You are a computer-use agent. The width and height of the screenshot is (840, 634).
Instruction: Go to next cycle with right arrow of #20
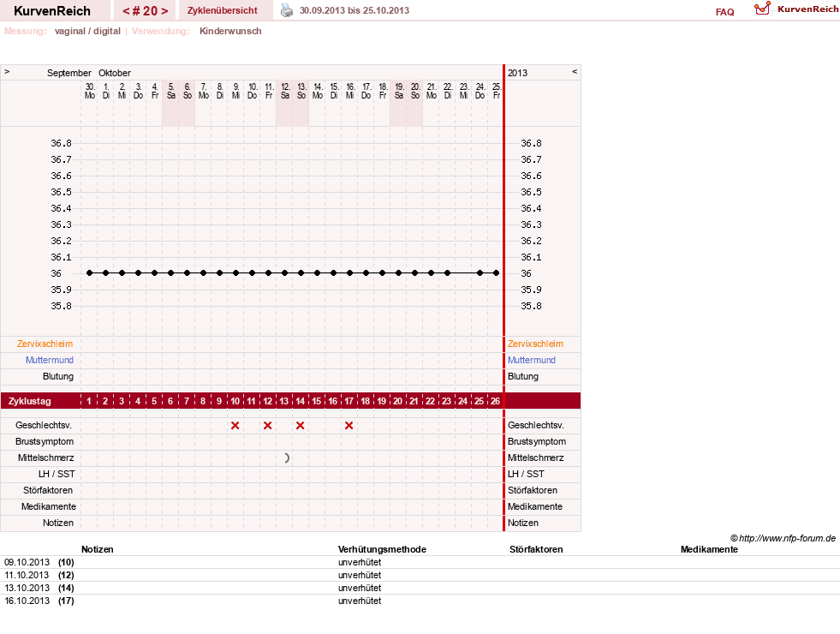coord(164,11)
